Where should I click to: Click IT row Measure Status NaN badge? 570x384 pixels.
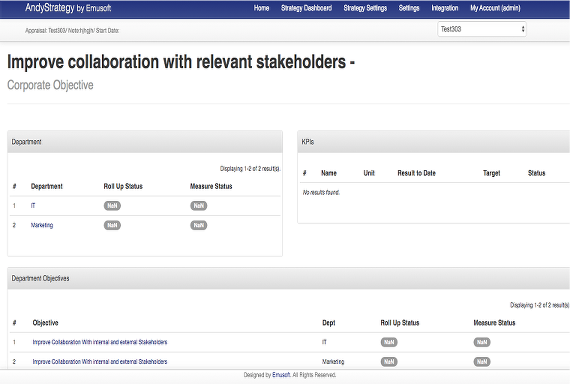click(x=198, y=206)
